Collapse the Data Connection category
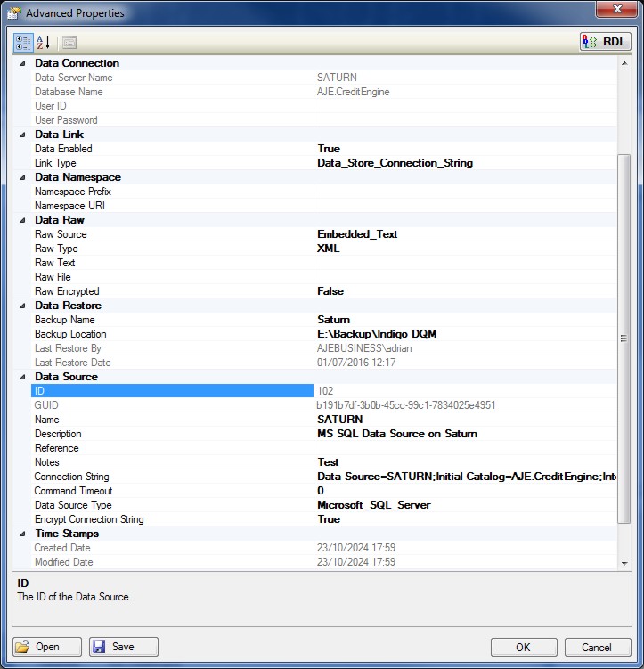This screenshot has height=669, width=644. pos(22,63)
